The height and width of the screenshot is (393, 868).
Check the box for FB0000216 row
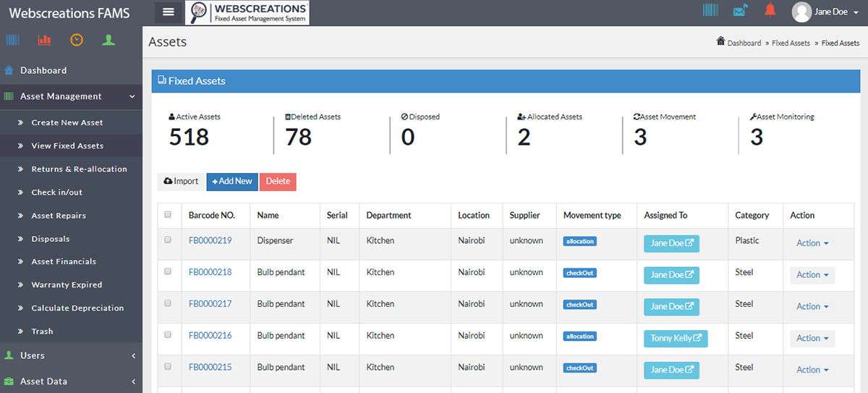point(168,335)
